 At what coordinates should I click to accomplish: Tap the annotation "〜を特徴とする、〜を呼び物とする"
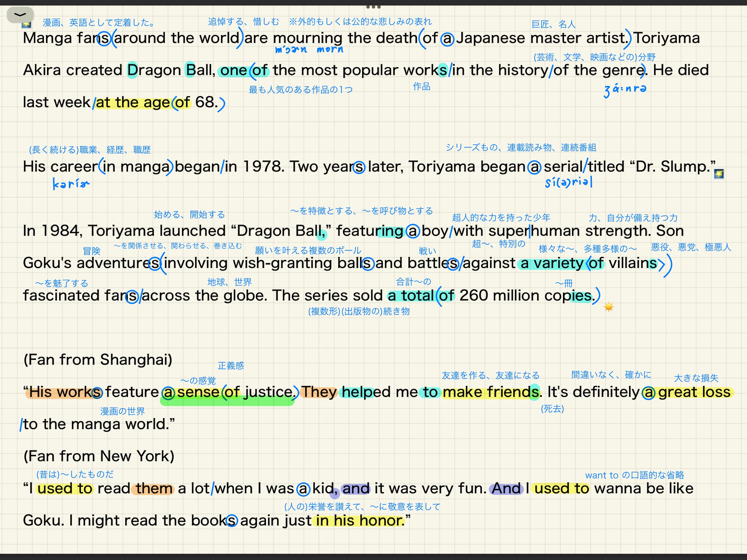pos(361,211)
